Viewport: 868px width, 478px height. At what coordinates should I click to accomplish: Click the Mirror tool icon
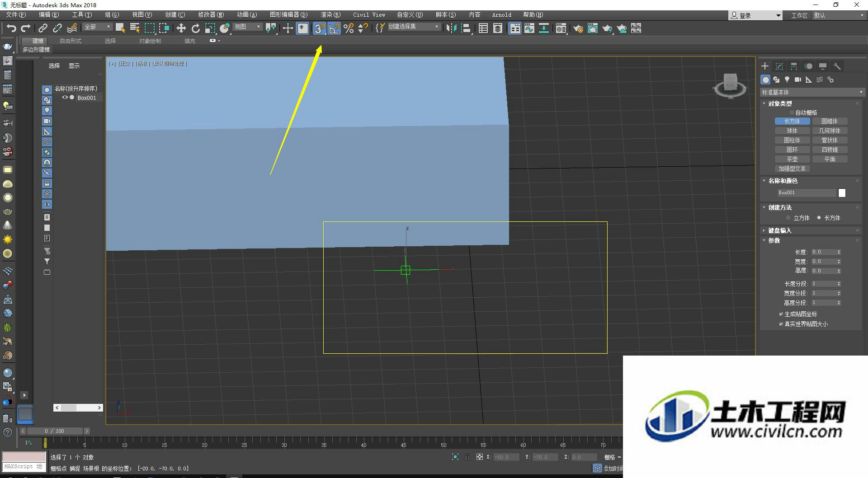click(451, 28)
